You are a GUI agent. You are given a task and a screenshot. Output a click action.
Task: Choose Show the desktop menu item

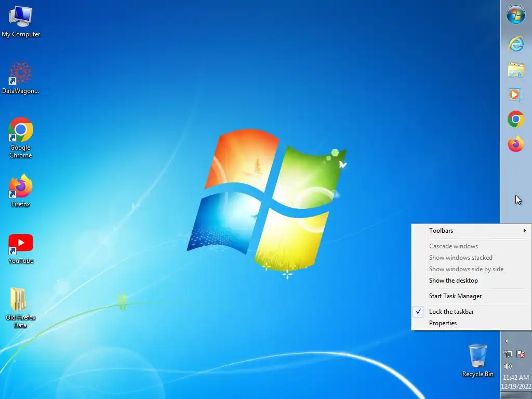(471, 281)
